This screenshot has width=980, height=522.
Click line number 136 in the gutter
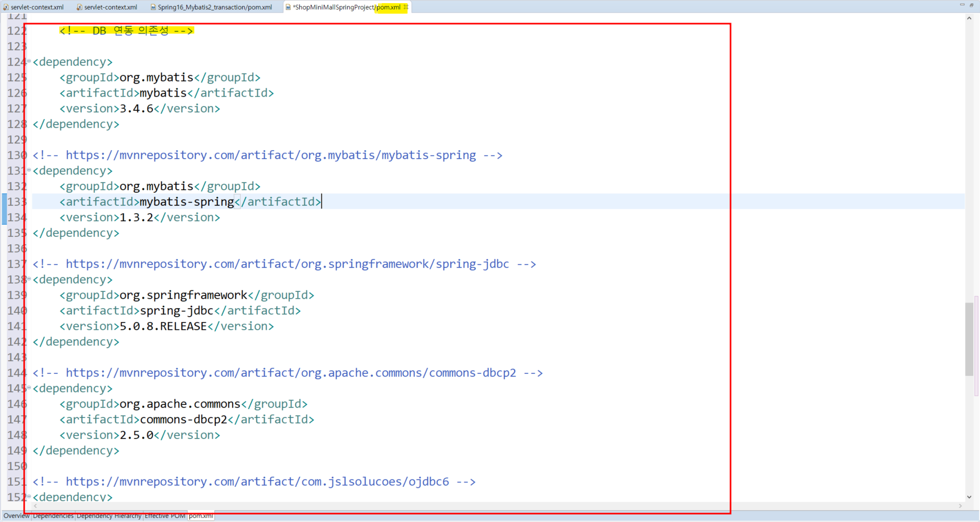click(16, 248)
